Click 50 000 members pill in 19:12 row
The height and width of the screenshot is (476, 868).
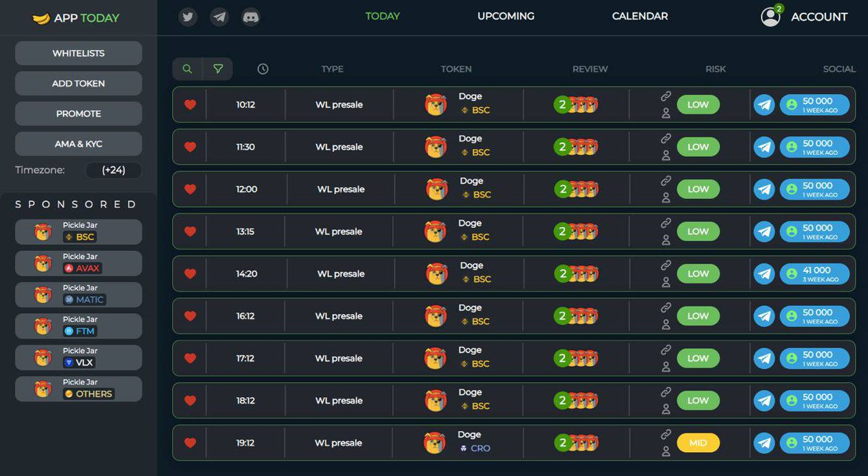814,443
